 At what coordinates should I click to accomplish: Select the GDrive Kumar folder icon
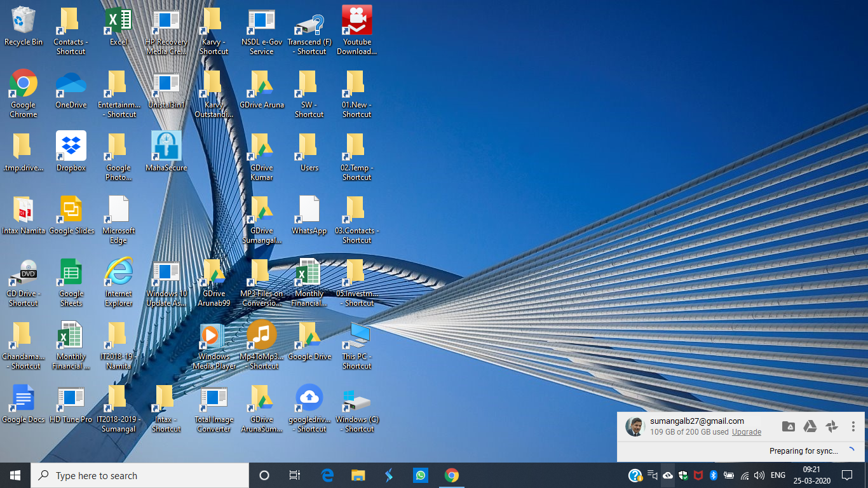(262, 156)
